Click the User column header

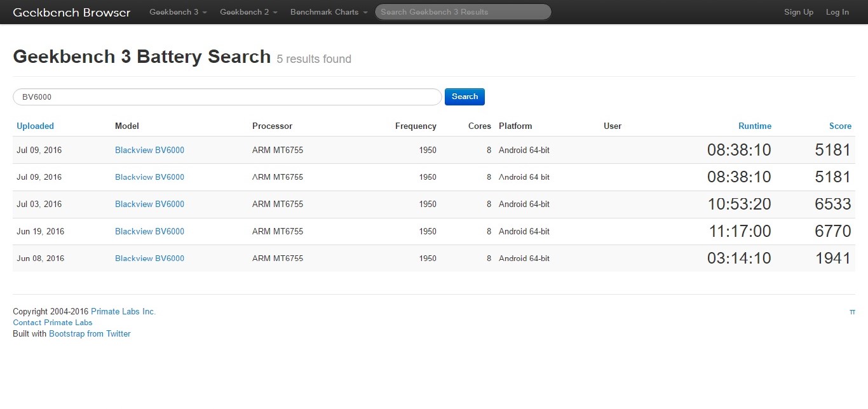tap(613, 126)
